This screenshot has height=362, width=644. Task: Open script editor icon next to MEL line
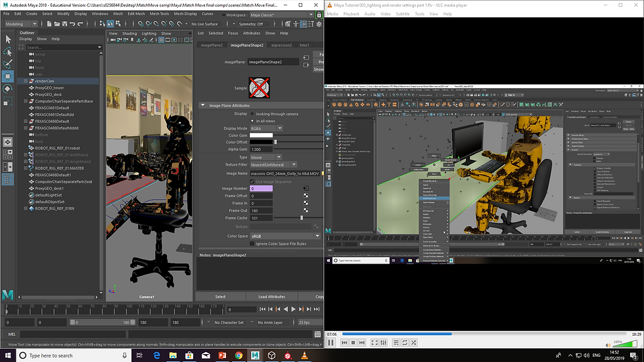coord(317,334)
